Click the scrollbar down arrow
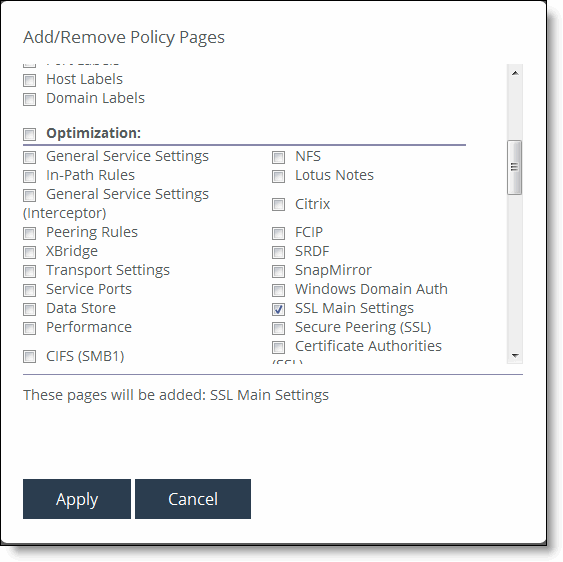 click(515, 356)
